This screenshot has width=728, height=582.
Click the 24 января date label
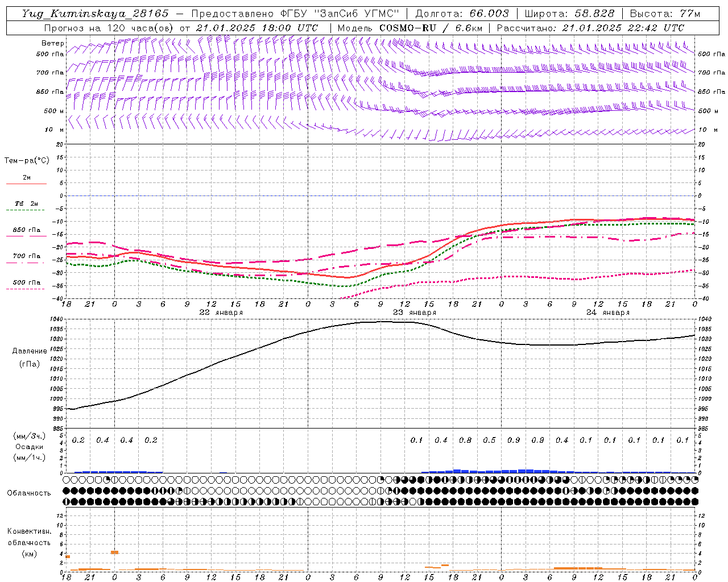[x=608, y=313]
